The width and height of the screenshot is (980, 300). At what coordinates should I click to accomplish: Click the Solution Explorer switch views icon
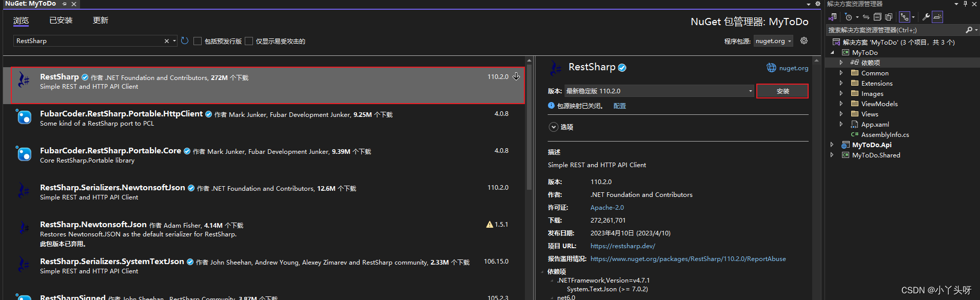[x=832, y=17]
